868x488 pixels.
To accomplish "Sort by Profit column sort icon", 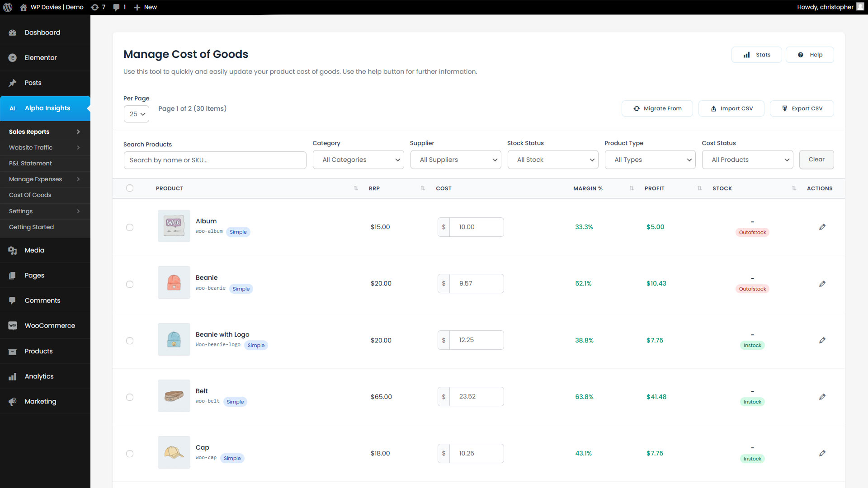I will pos(699,188).
